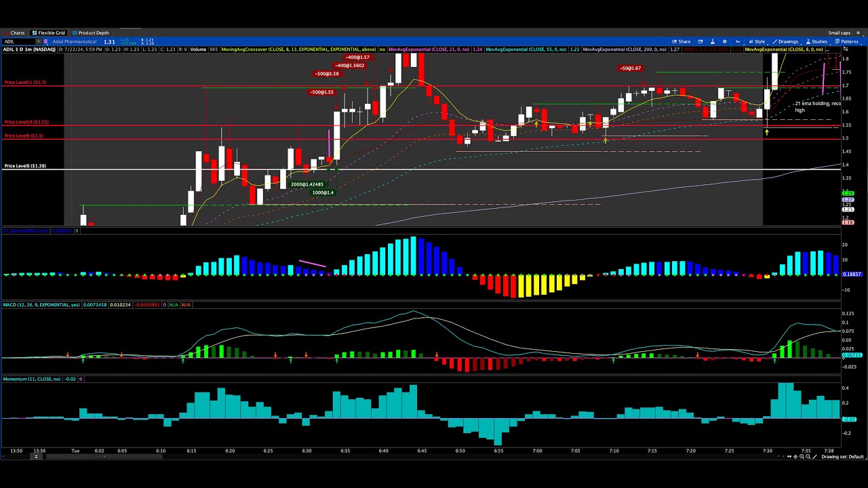
Task: Click the detach chart window icon
Action: [x=701, y=41]
